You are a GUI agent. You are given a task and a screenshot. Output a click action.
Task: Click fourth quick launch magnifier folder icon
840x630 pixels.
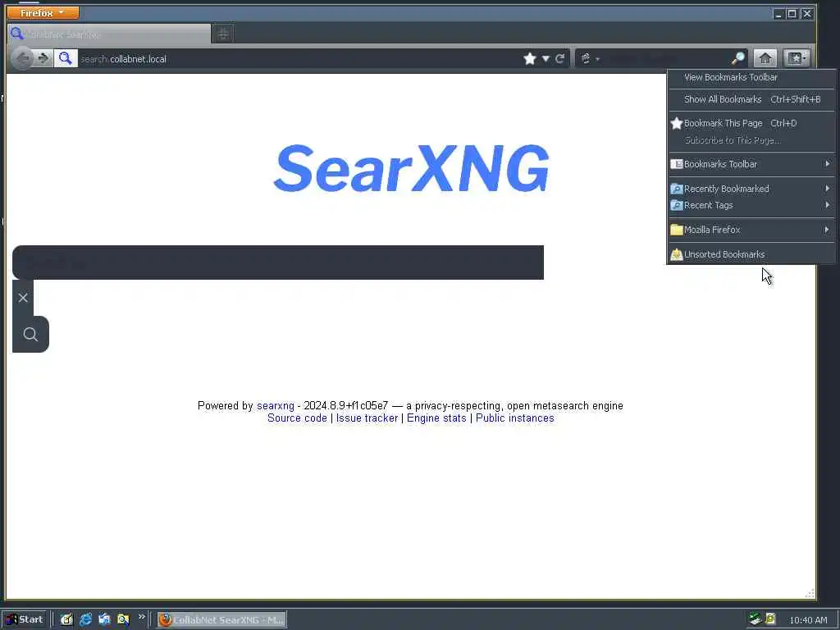tap(123, 620)
